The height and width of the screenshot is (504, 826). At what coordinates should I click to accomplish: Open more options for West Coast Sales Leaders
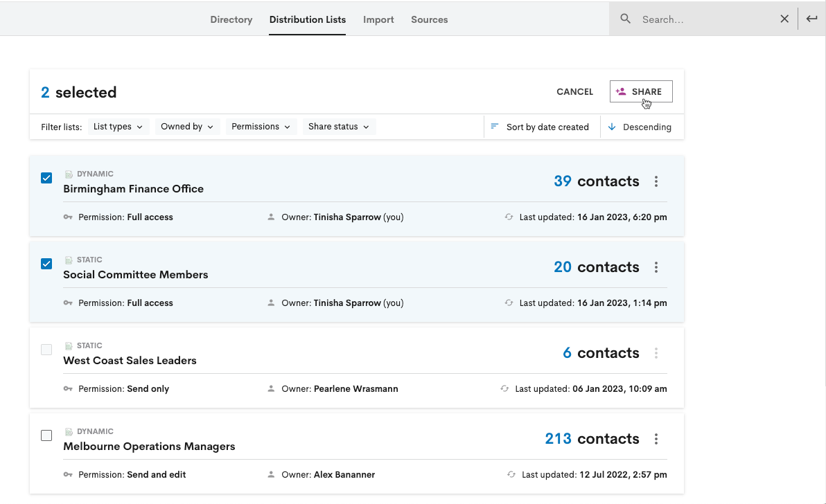[656, 353]
